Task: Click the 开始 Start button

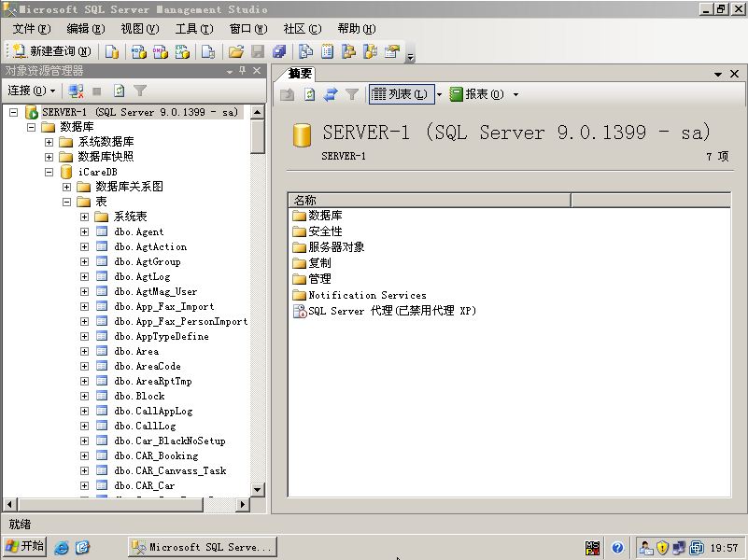Action: click(x=24, y=546)
